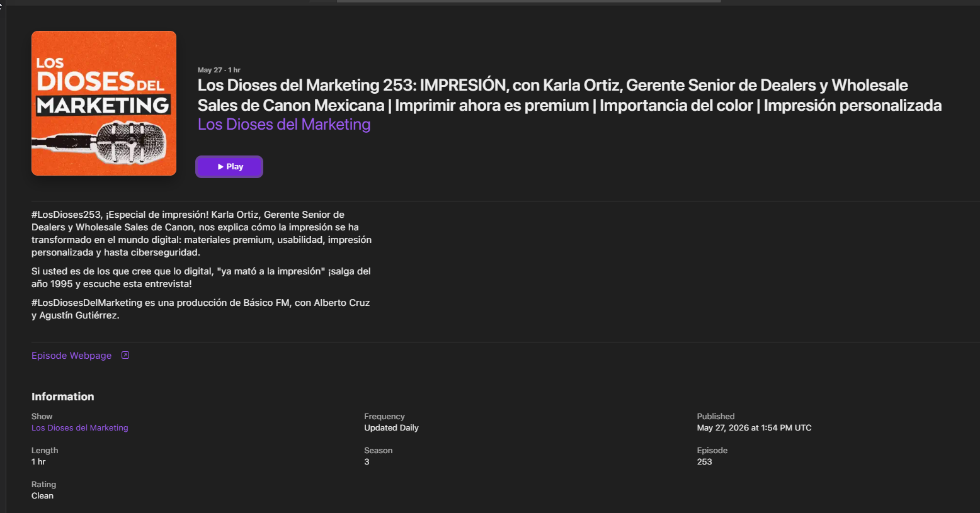Click the 'Rating' label
Viewport: 980px width, 513px height.
(x=43, y=485)
